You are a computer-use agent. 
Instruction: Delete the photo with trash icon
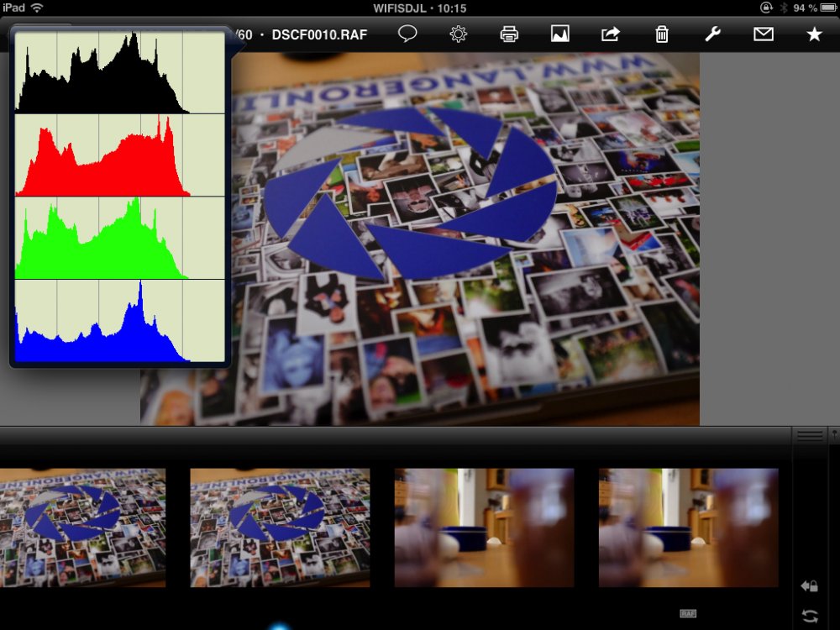(662, 34)
